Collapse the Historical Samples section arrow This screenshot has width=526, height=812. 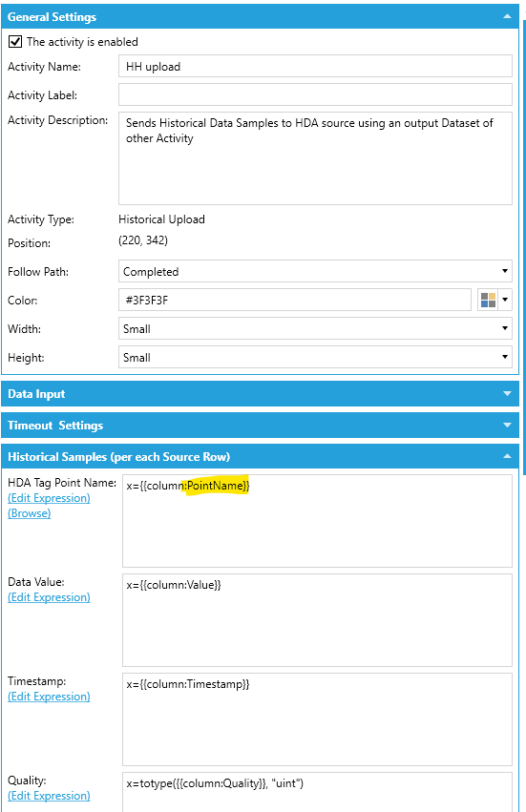507,456
